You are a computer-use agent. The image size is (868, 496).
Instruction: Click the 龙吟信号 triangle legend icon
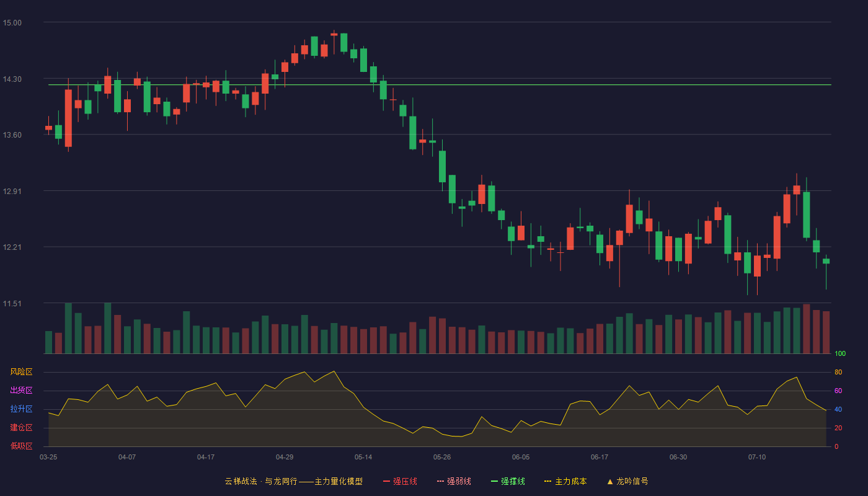[x=610, y=481]
